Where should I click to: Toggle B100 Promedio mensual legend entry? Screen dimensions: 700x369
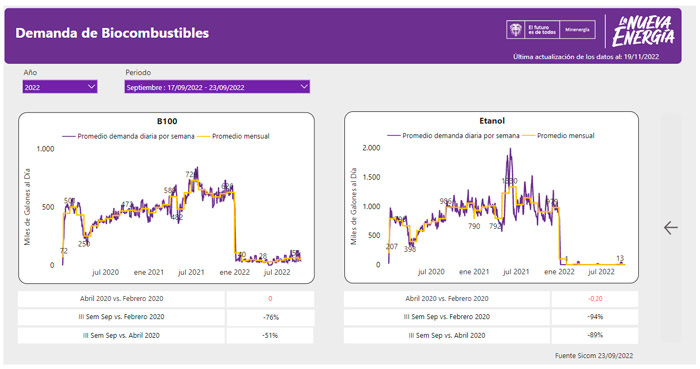coord(233,137)
